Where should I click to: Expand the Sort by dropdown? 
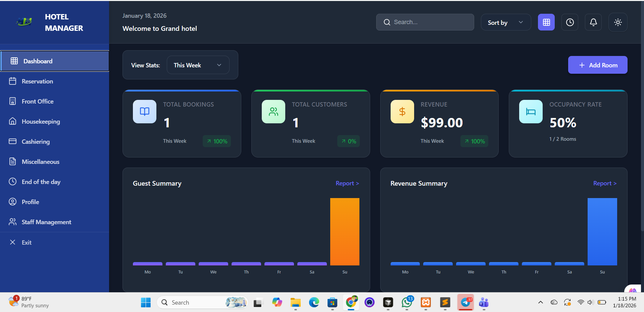tap(505, 22)
